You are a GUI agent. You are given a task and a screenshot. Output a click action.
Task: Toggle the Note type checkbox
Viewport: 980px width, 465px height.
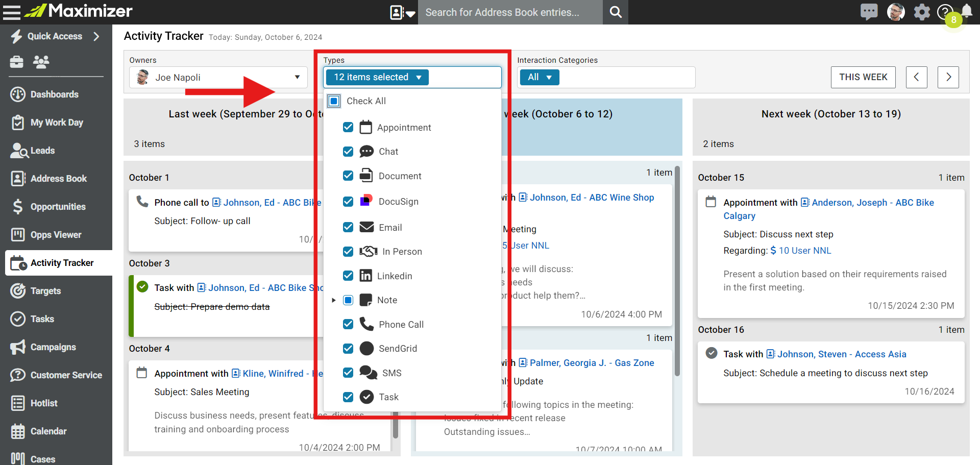coord(348,300)
